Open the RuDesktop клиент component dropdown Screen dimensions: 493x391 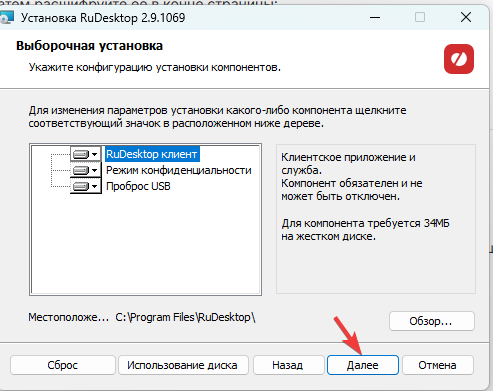coord(86,154)
